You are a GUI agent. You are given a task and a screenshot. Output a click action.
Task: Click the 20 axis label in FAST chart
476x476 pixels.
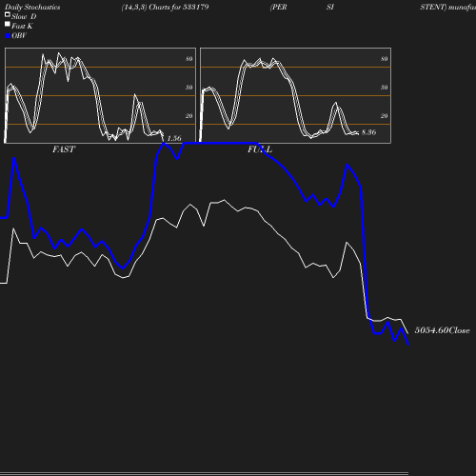(189, 116)
